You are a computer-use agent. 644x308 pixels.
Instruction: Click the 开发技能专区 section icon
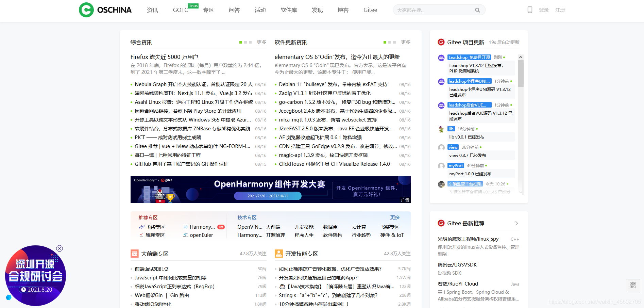(x=279, y=254)
